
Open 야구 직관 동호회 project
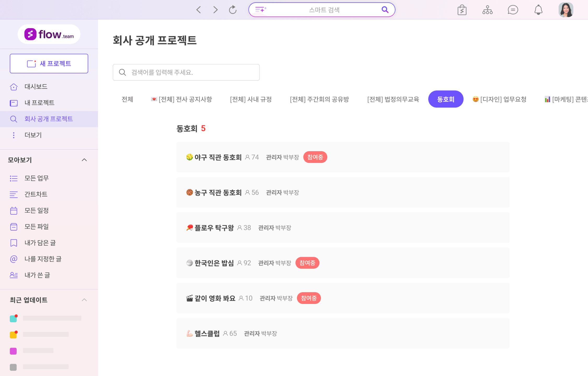(x=218, y=157)
